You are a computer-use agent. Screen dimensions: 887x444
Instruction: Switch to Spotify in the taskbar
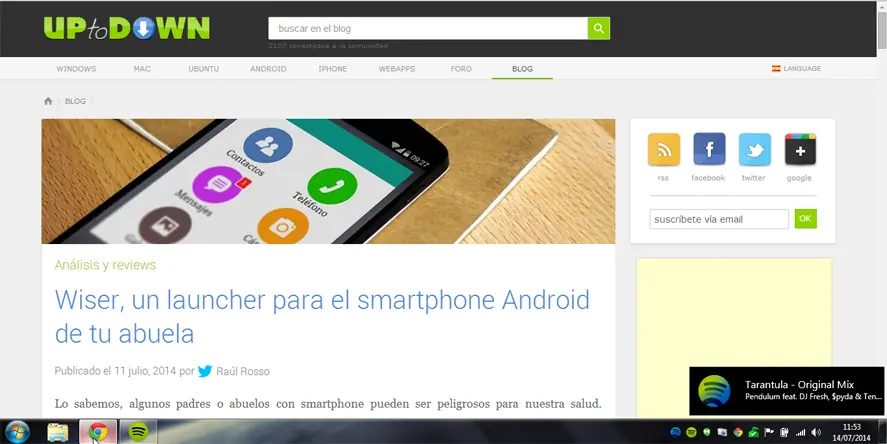point(138,432)
